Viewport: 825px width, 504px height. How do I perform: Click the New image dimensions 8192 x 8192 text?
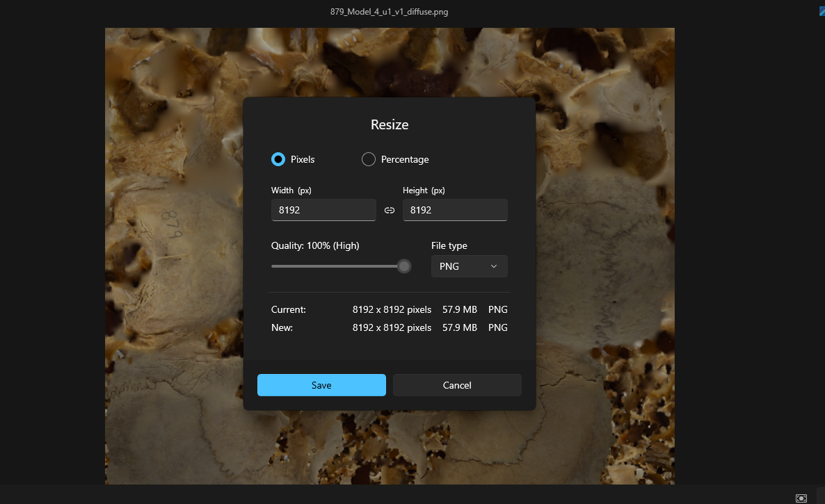coord(392,327)
